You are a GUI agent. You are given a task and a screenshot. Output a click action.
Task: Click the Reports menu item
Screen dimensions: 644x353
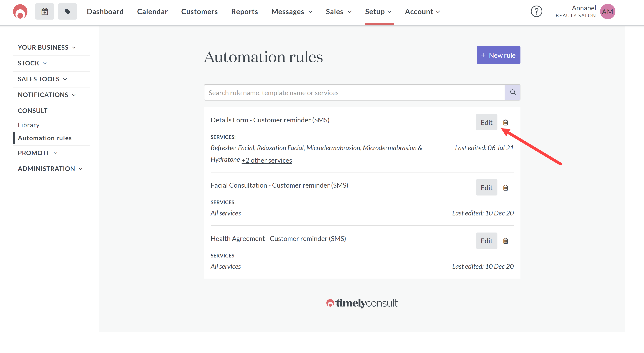pos(244,12)
